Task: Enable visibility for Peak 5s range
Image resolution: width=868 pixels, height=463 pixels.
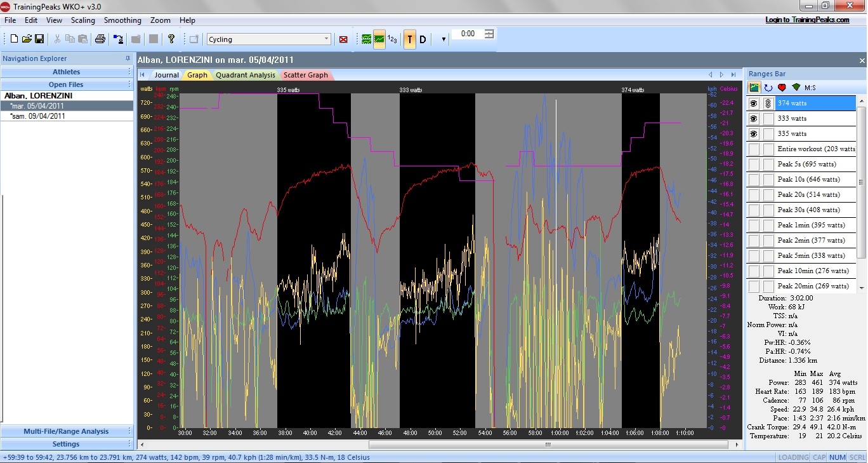Action: [x=754, y=164]
